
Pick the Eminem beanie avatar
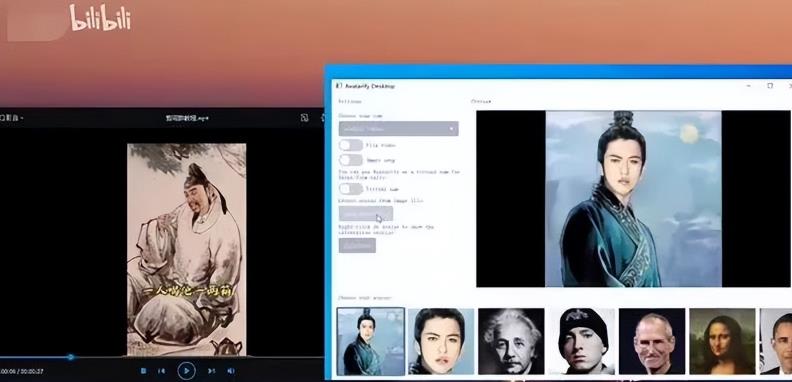(x=582, y=342)
